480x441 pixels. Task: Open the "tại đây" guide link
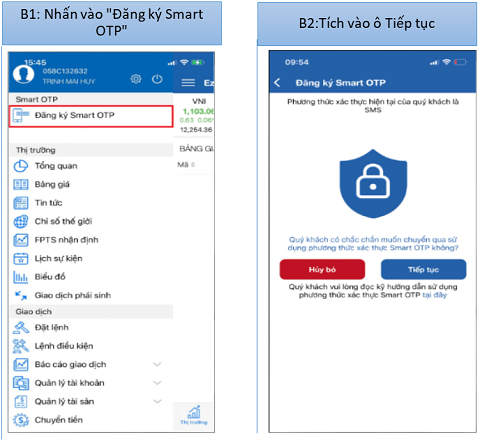[x=435, y=295]
